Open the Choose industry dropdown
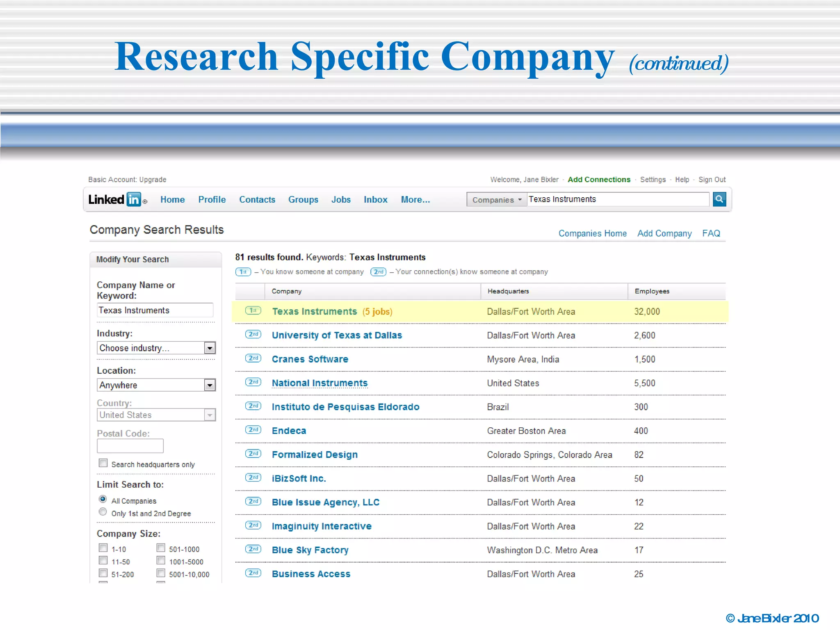Viewport: 840px width, 630px height. pos(156,348)
